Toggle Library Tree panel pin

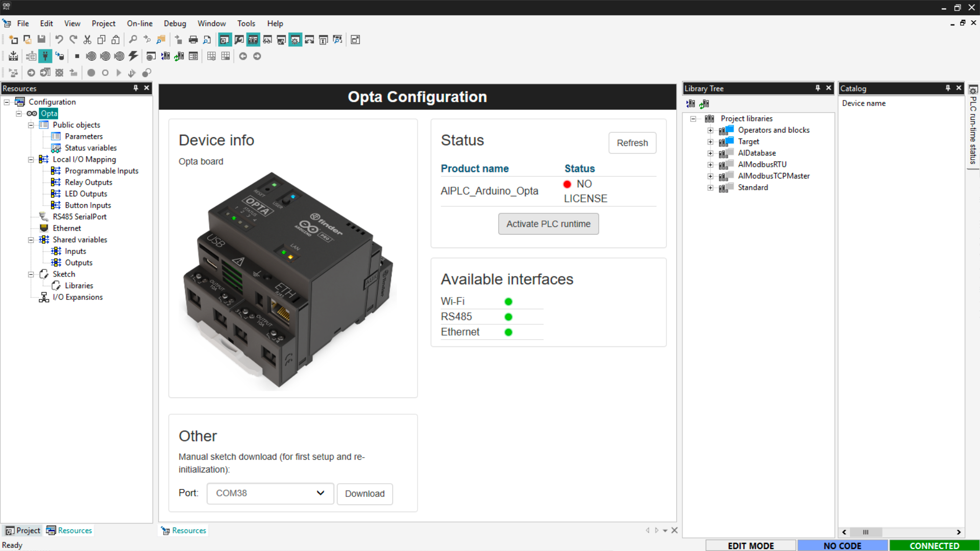(x=818, y=88)
